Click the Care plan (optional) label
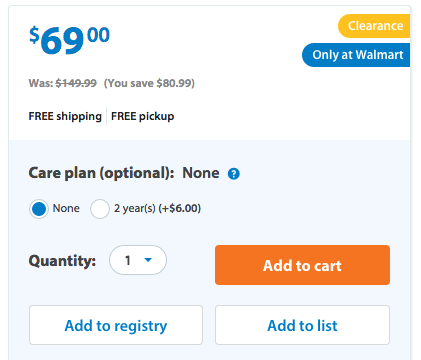The height and width of the screenshot is (360, 421). coord(101,173)
